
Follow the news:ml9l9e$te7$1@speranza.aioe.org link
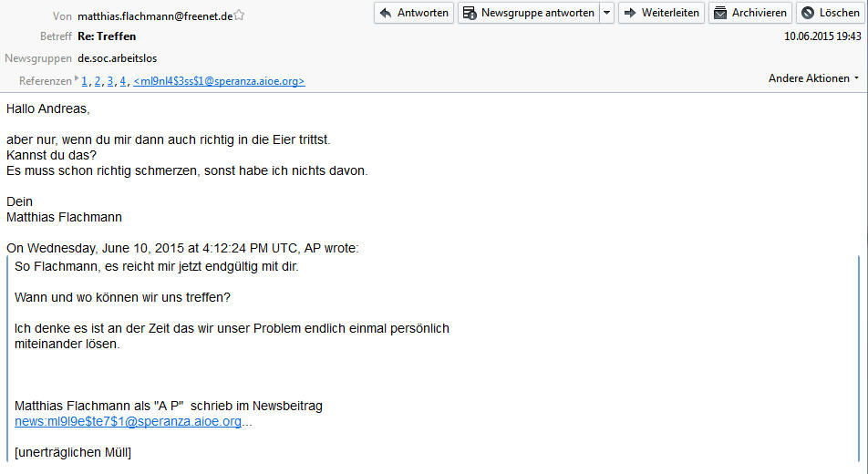(128, 421)
